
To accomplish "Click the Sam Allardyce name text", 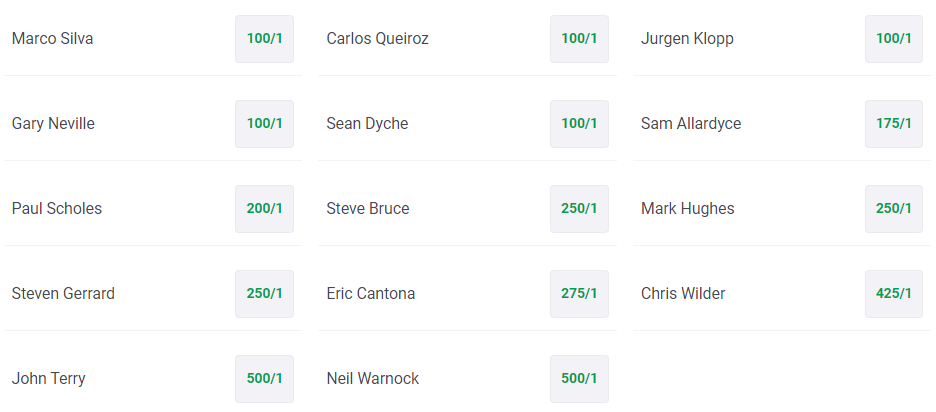I will 691,124.
